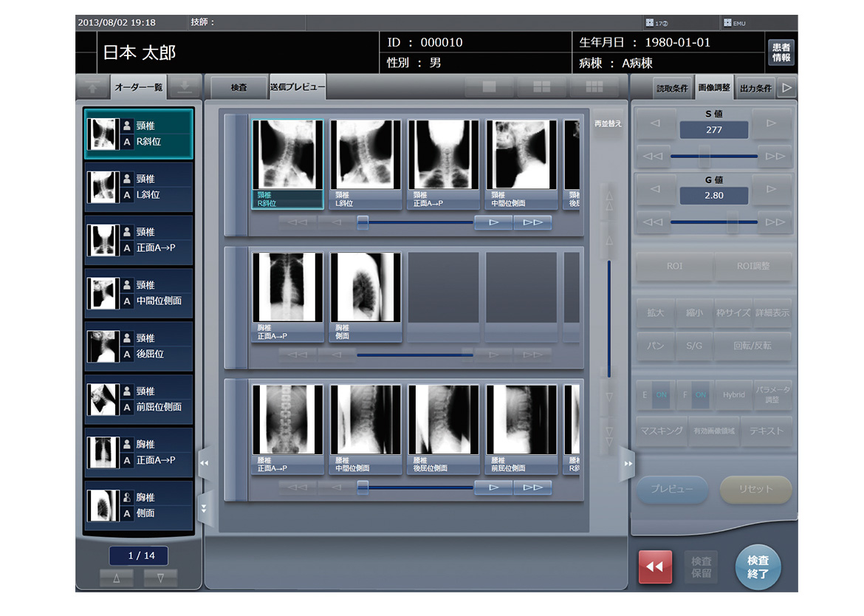
Task: Click the upload arrow icon beside オーダー一覧
Action: tap(92, 87)
